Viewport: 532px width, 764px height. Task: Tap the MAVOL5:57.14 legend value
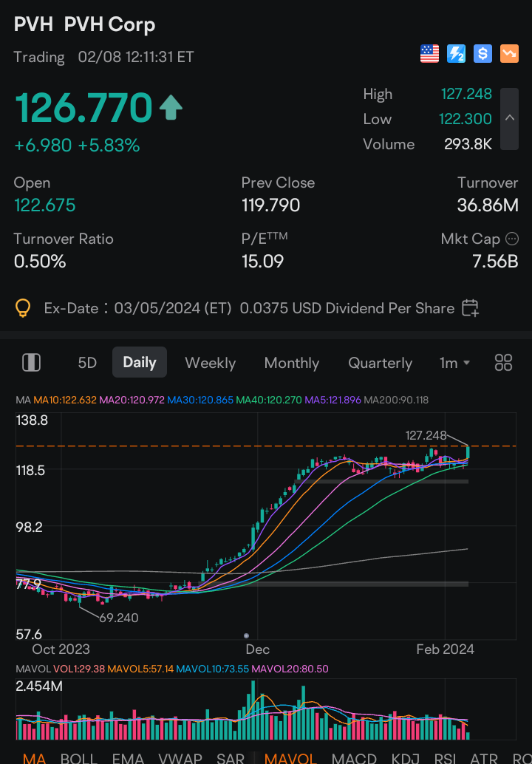(140, 669)
